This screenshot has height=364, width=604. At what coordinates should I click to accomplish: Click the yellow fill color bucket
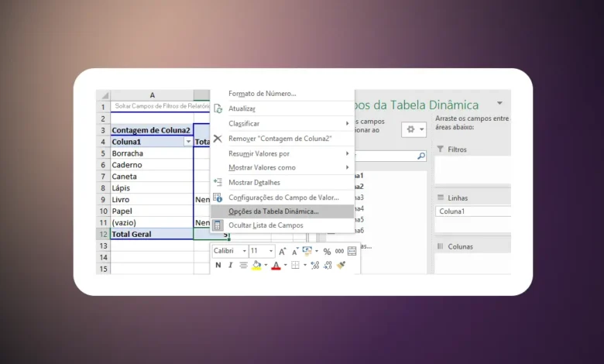pyautogui.click(x=256, y=265)
